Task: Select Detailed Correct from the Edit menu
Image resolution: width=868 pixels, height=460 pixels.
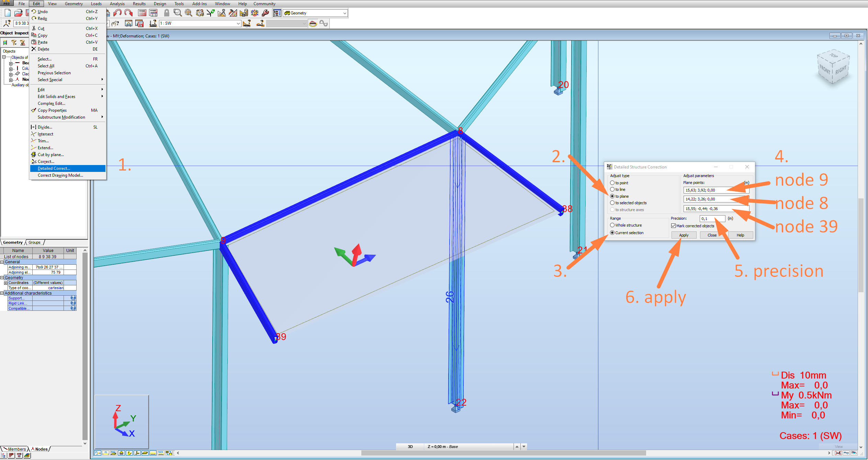Action: [x=53, y=168]
